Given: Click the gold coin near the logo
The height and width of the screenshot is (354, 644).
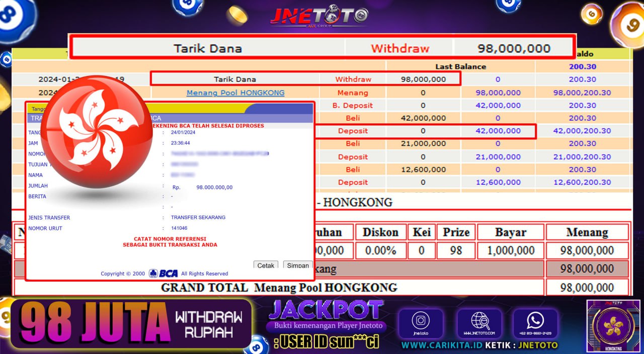Looking at the screenshot, I should pyautogui.click(x=236, y=15).
